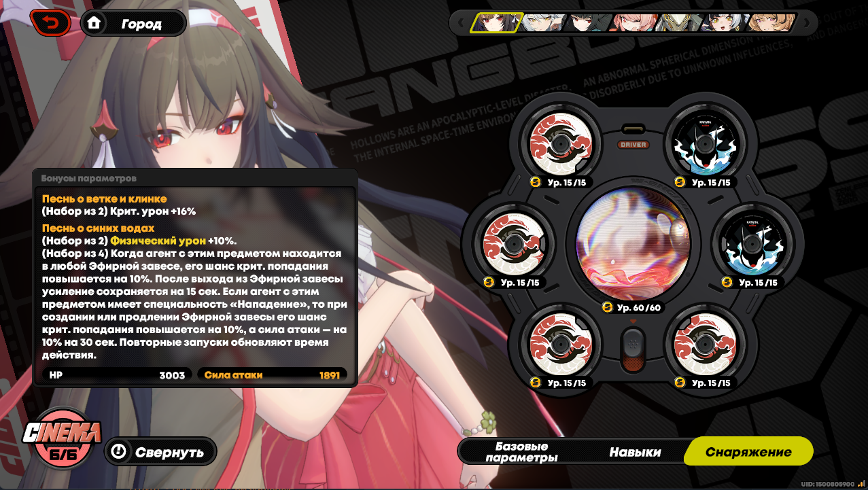Open the central W-Engine orb
The width and height of the screenshot is (868, 490).
tap(633, 244)
